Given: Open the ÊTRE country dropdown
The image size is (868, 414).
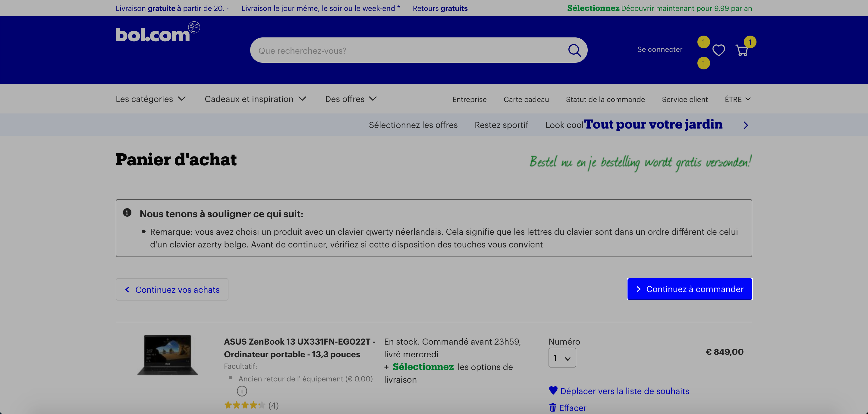Looking at the screenshot, I should pyautogui.click(x=737, y=100).
